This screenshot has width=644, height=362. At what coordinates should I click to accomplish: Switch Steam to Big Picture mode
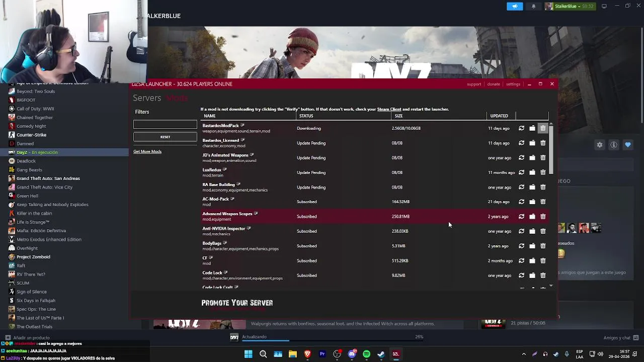pos(604,6)
